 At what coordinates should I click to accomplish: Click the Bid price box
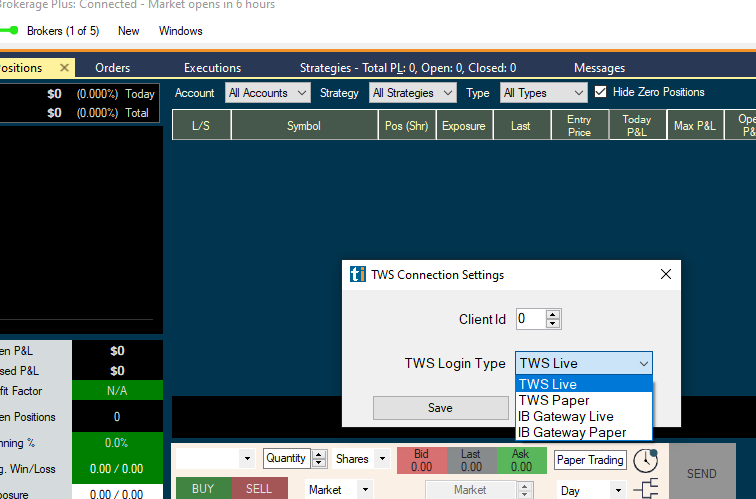(x=422, y=460)
